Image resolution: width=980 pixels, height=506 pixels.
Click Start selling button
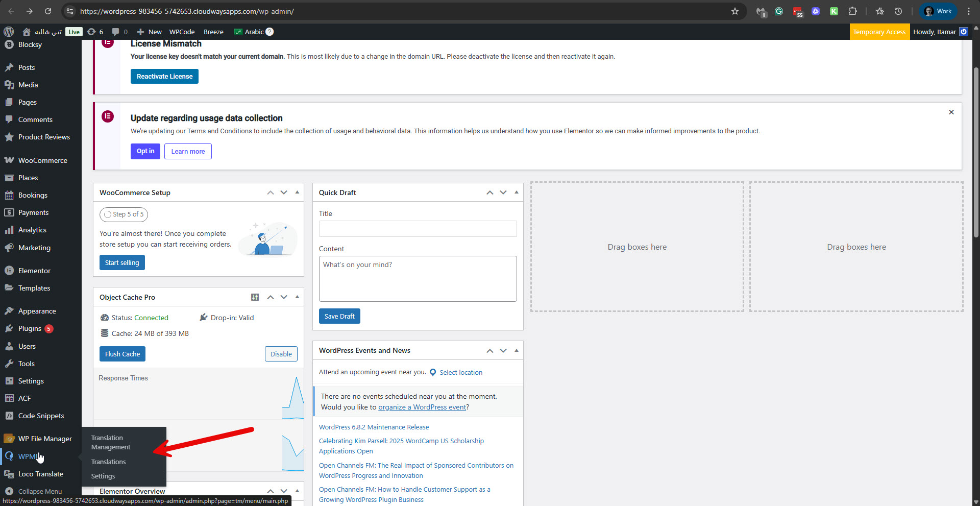[122, 262]
